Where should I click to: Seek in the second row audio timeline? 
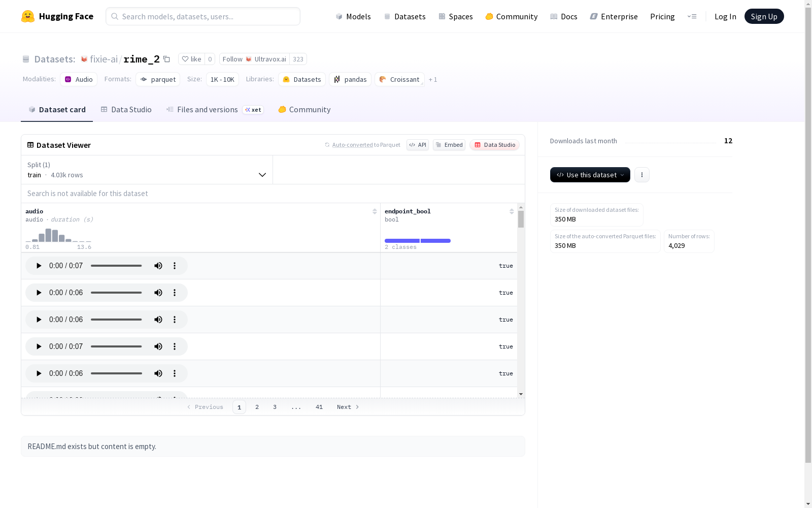pos(116,293)
